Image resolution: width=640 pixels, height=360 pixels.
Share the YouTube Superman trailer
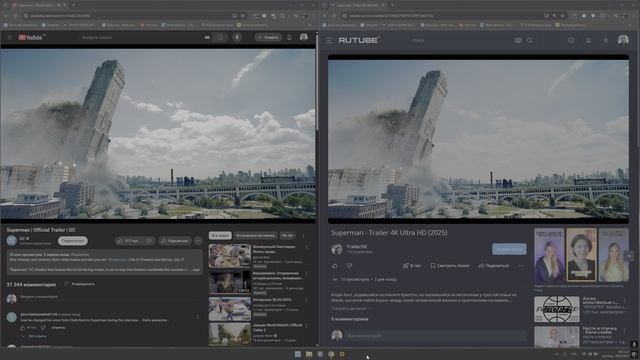tap(175, 241)
